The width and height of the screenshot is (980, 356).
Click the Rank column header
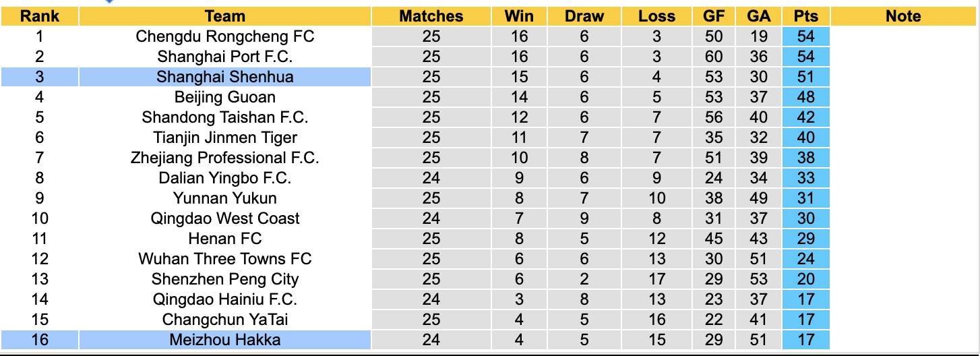click(40, 16)
